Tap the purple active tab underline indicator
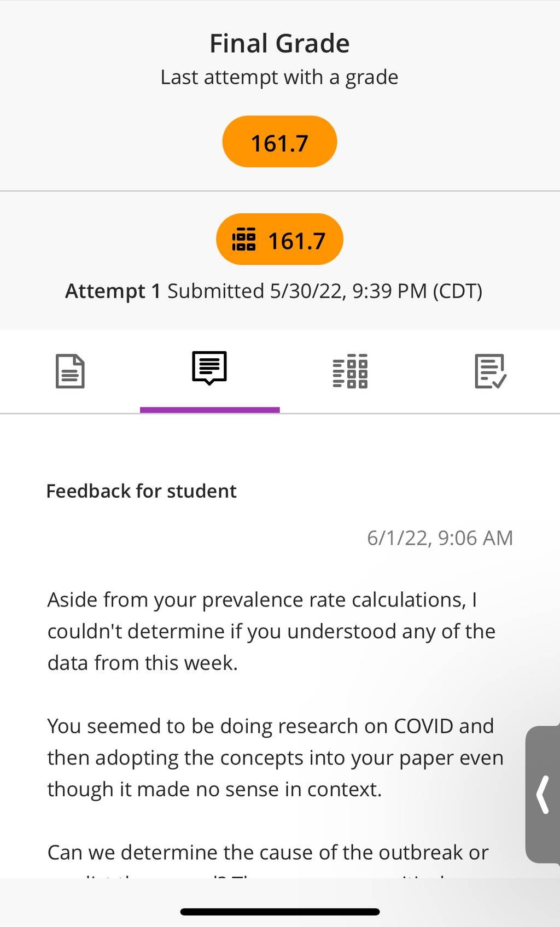 (x=210, y=410)
